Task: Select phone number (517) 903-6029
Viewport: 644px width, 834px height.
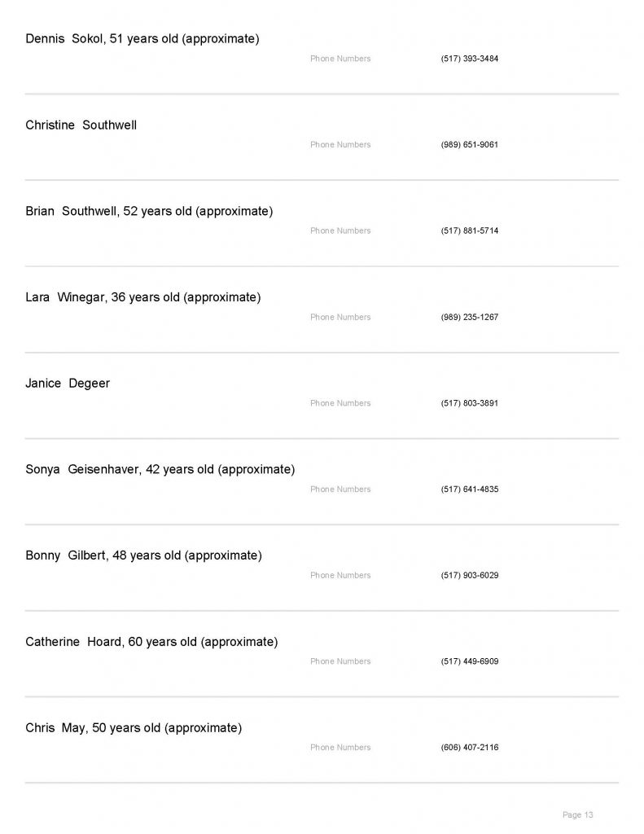Action: 469,576
